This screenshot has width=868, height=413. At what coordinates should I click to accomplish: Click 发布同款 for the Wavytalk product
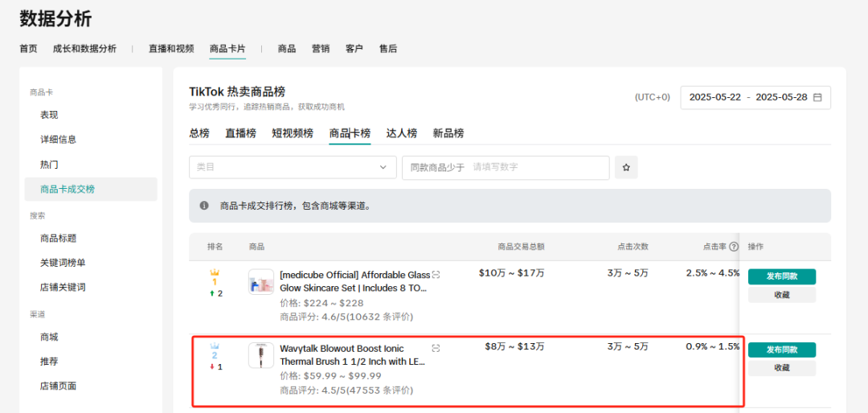click(782, 350)
